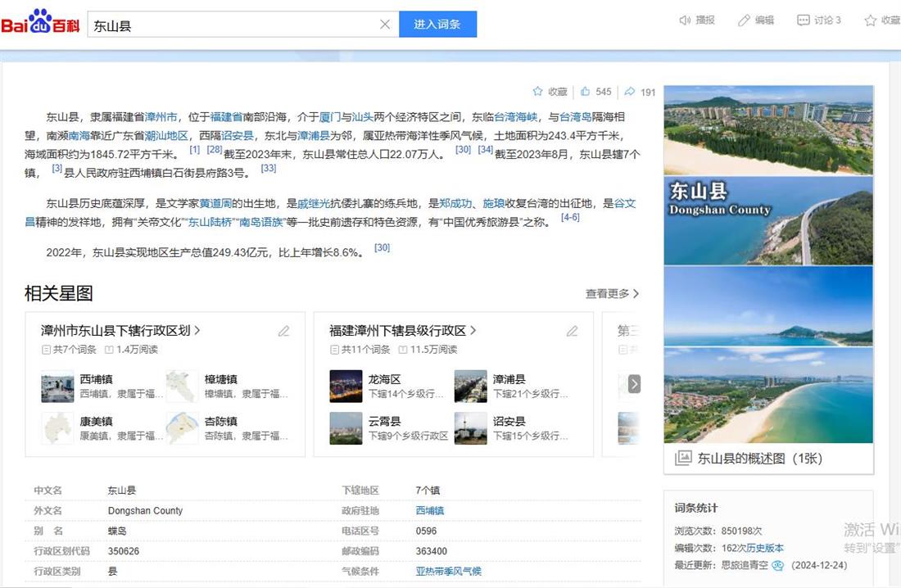Image resolution: width=901 pixels, height=588 pixels.
Task: Select the 363400 postal code value
Action: pos(432,551)
